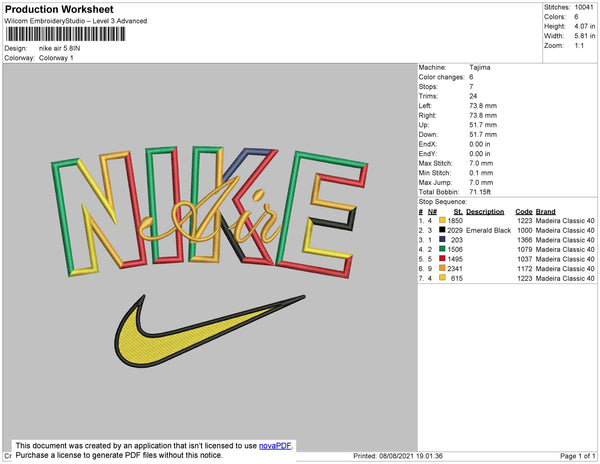Click the Min Stitch value 0.1 mm
The width and height of the screenshot is (600, 464).
[x=481, y=173]
